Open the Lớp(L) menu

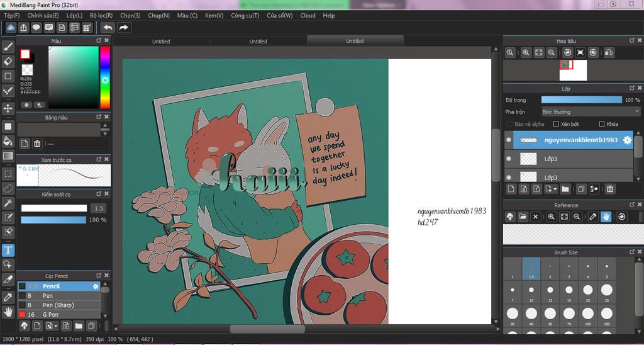click(74, 15)
